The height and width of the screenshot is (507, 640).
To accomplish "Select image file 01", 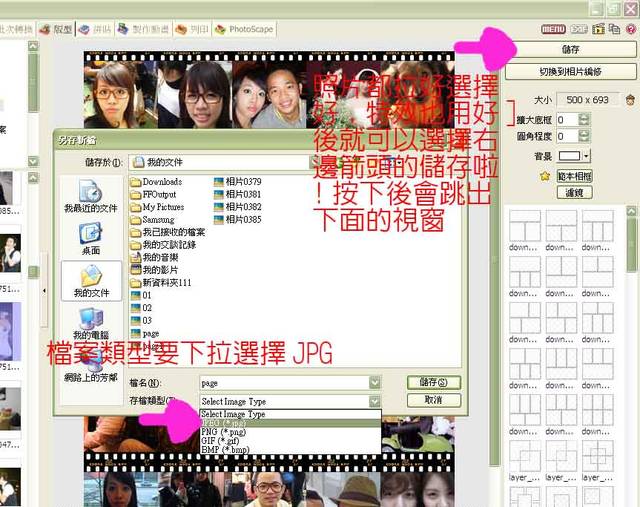I will (141, 295).
